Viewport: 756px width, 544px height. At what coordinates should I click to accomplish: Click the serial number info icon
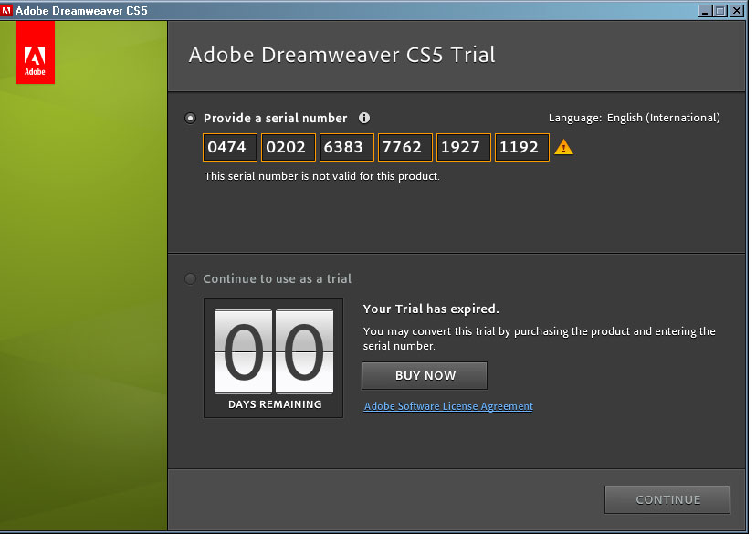(x=364, y=118)
